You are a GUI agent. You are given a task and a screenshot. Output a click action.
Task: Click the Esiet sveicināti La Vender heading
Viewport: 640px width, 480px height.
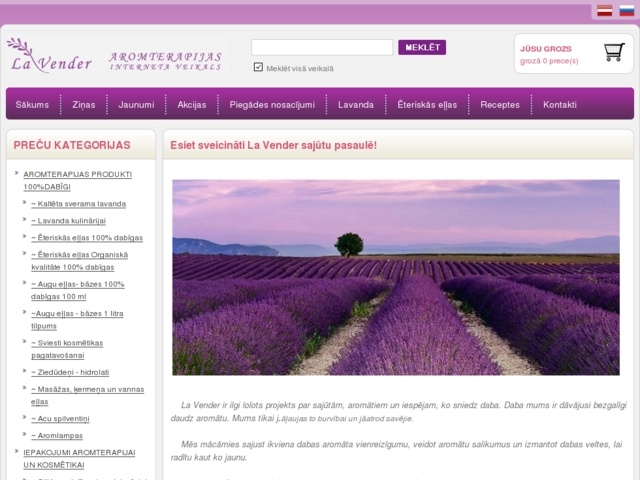(273, 145)
